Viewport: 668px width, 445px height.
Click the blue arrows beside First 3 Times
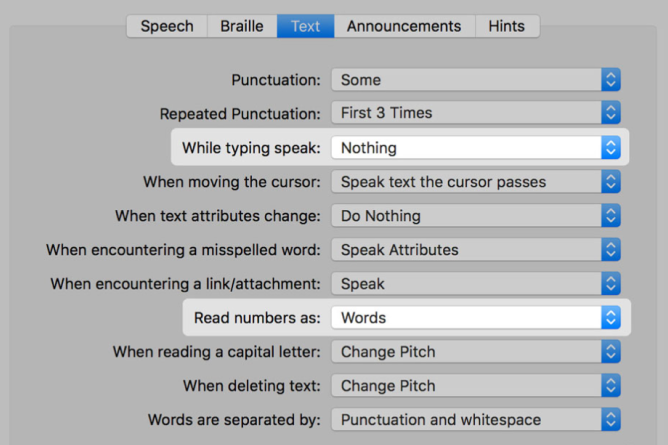point(611,114)
